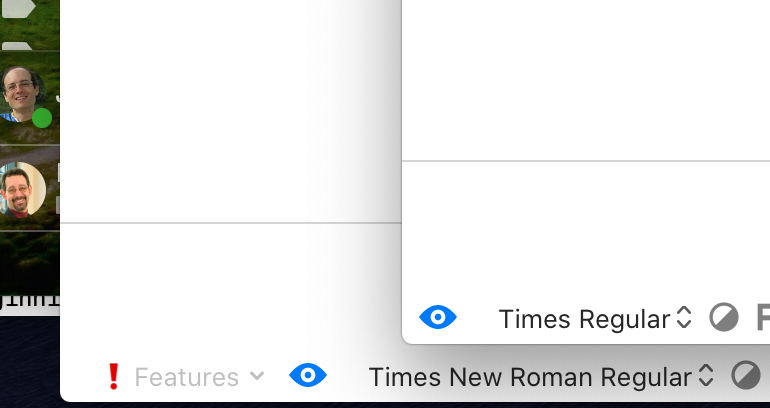Click the back window's blank content area
770x408 pixels.
tap(230, 110)
